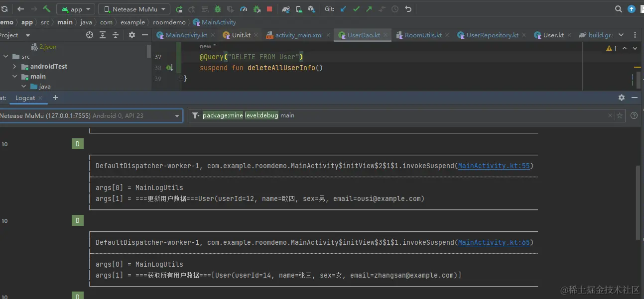Collapse the src folder
The image size is (644, 299).
(5, 57)
